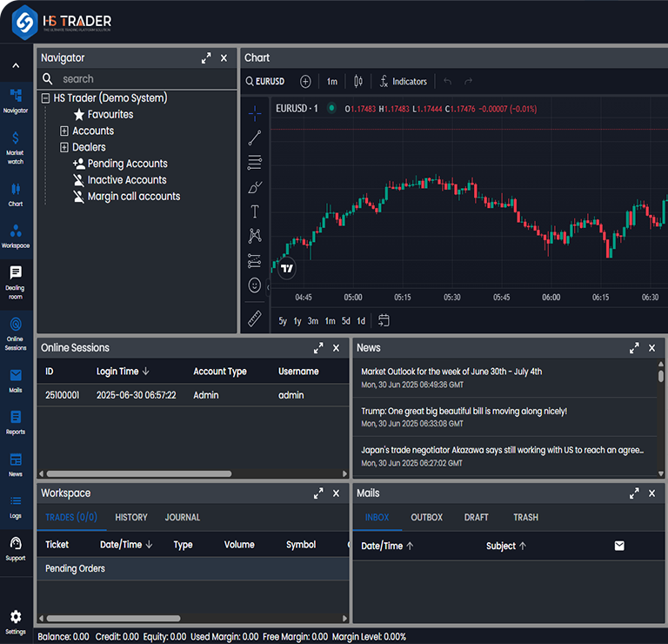Select the trend line drawing tool
Screen dimensions: 668x644
(255, 138)
